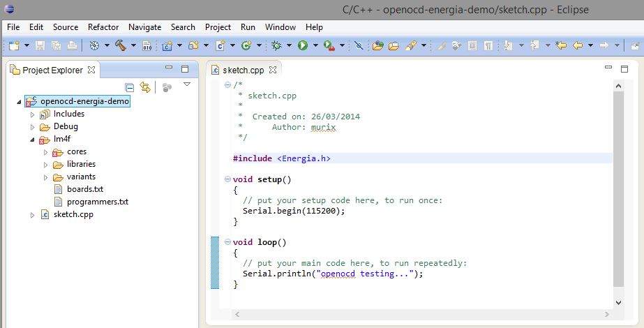Viewport: 644px width, 328px height.
Task: Open the Navigate menu
Action: click(x=144, y=27)
